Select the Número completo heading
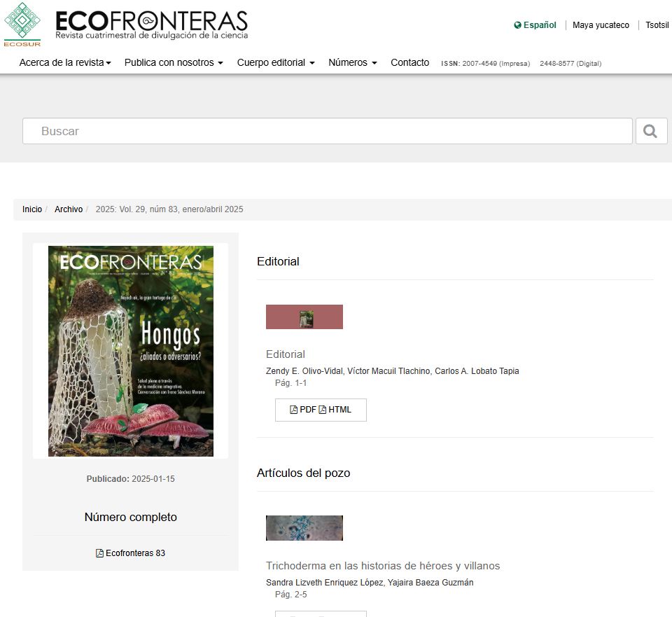Screen dimensions: 672x617 [131, 517]
